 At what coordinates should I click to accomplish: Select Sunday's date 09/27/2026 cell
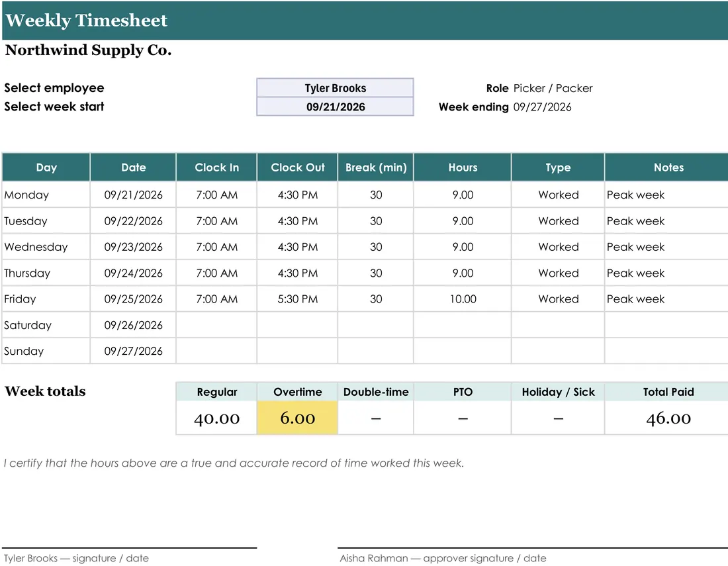tap(133, 351)
